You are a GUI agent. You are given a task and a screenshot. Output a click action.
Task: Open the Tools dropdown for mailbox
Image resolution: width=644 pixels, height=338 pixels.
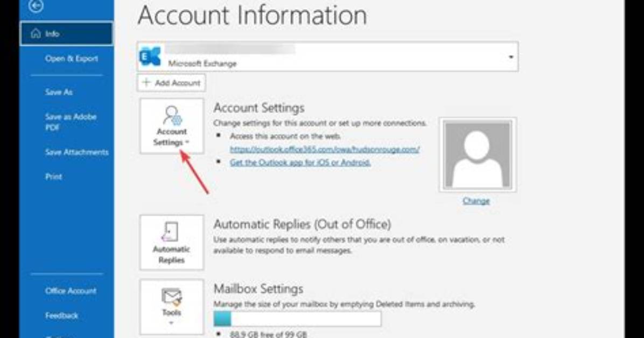point(172,307)
